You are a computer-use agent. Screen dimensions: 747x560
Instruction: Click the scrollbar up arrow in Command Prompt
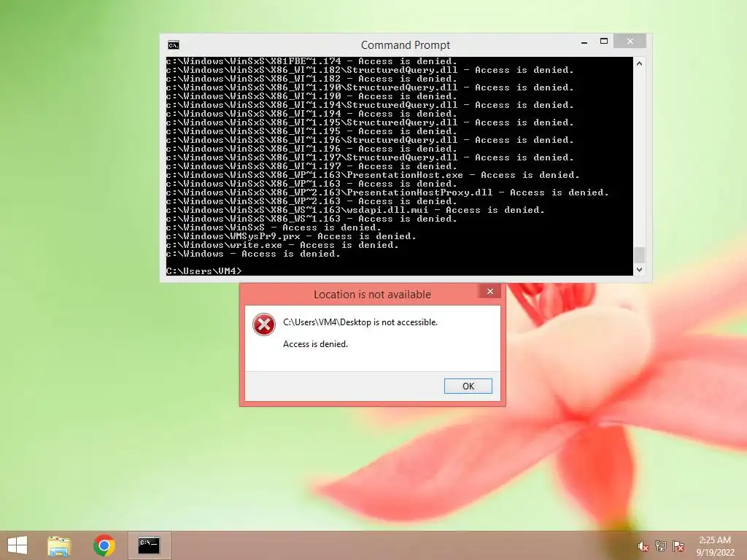click(x=639, y=63)
